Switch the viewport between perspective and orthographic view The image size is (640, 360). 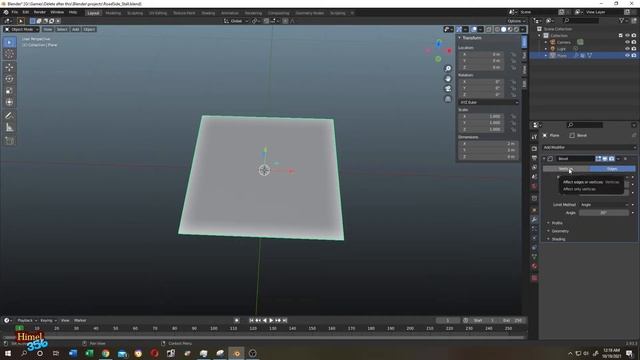click(x=448, y=99)
